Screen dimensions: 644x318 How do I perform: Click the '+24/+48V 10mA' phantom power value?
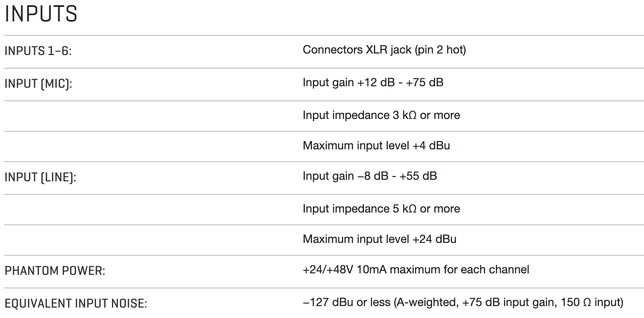click(x=344, y=269)
